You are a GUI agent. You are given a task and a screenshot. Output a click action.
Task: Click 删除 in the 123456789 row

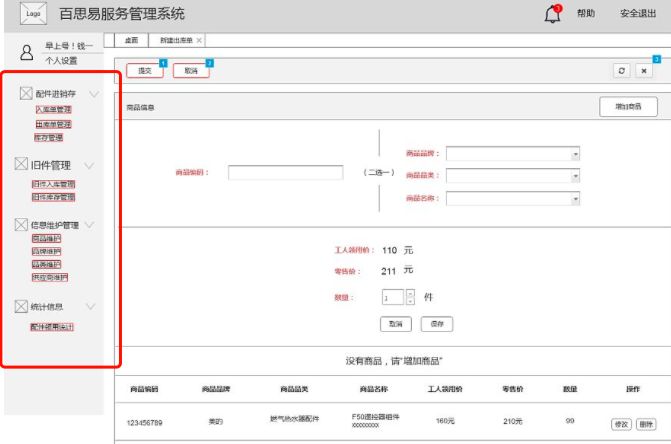pos(646,424)
